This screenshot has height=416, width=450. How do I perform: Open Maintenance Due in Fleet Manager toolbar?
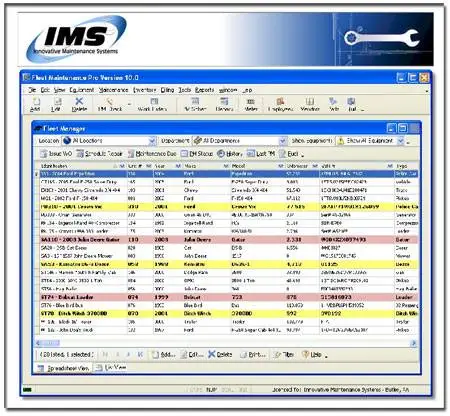(152, 154)
